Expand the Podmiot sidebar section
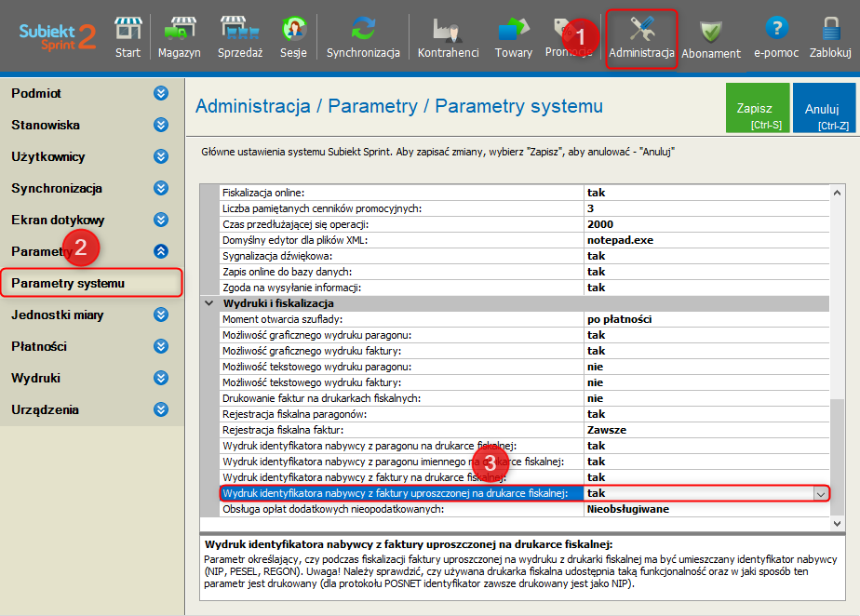This screenshot has height=616, width=860. (x=161, y=93)
